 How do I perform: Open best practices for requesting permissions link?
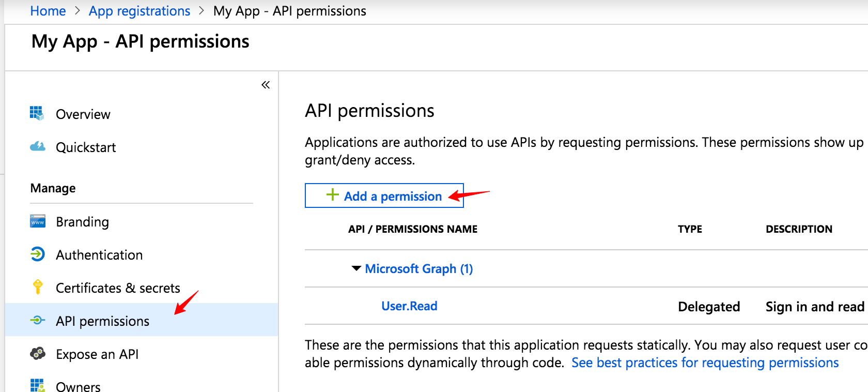coord(705,363)
